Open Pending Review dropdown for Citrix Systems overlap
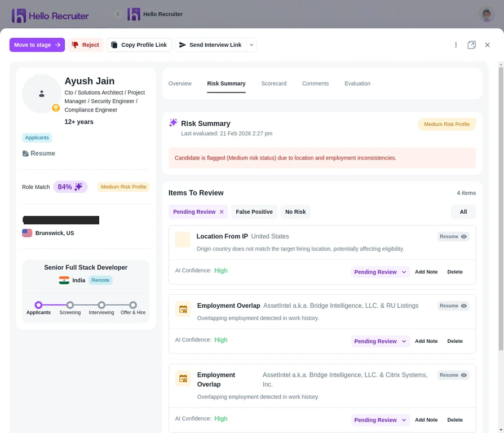The height and width of the screenshot is (433, 504). [380, 420]
